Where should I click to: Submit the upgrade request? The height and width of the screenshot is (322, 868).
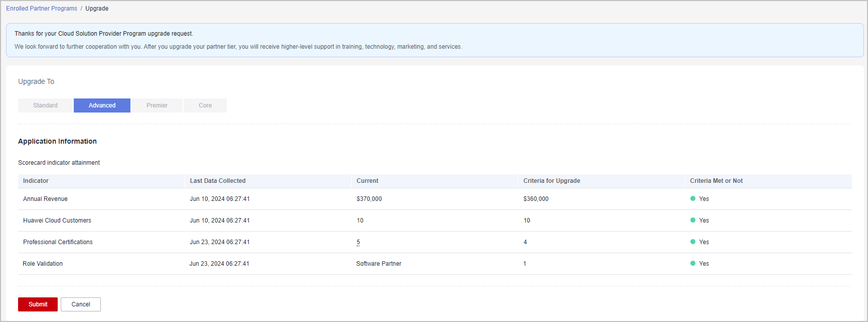[x=38, y=304]
